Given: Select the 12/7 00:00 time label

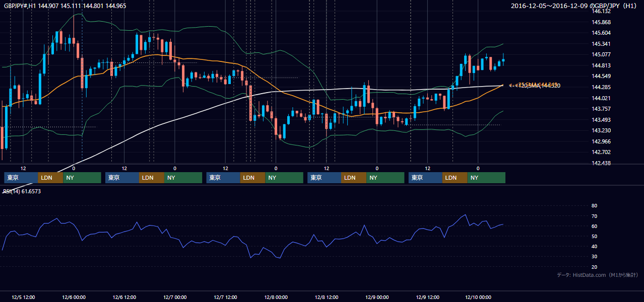Looking at the screenshot, I should 175,297.
